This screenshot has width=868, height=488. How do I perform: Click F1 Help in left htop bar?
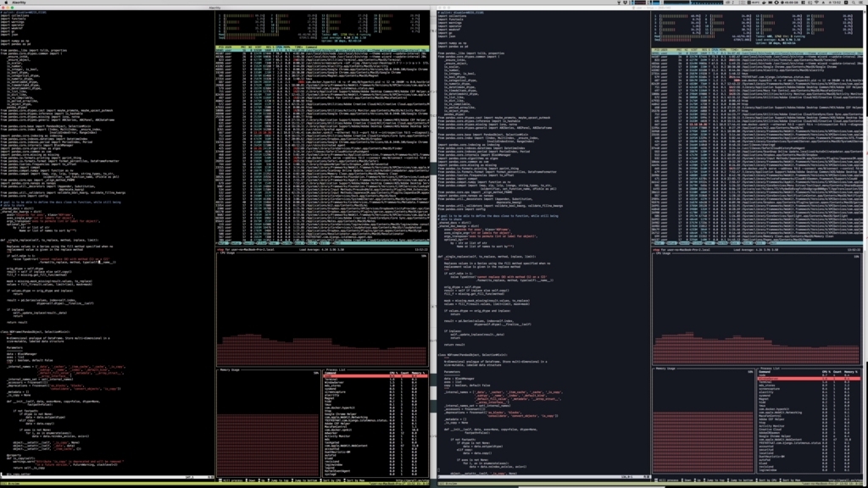221,243
